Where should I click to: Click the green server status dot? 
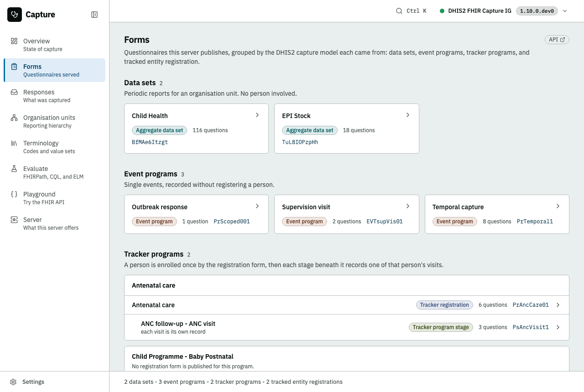click(x=442, y=11)
